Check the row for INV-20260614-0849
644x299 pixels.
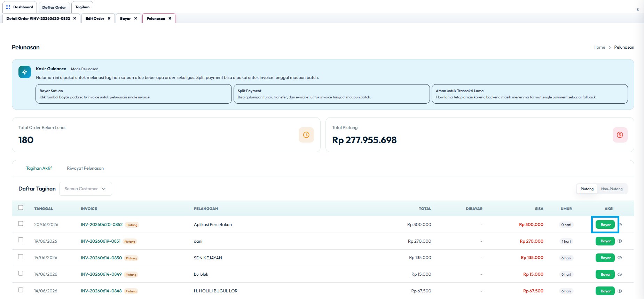(21, 273)
